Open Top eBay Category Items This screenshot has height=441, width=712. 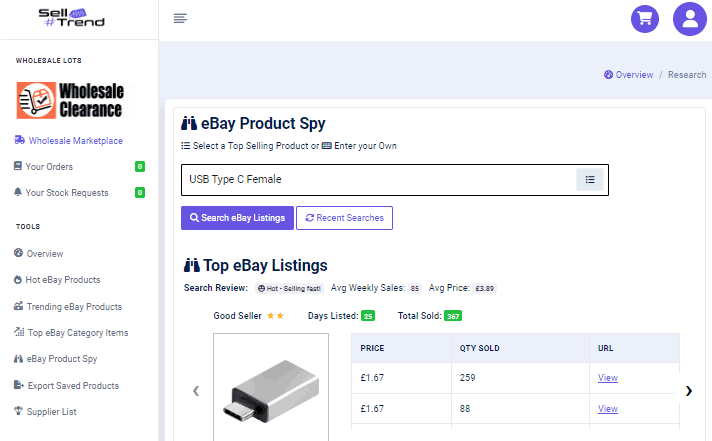77,333
